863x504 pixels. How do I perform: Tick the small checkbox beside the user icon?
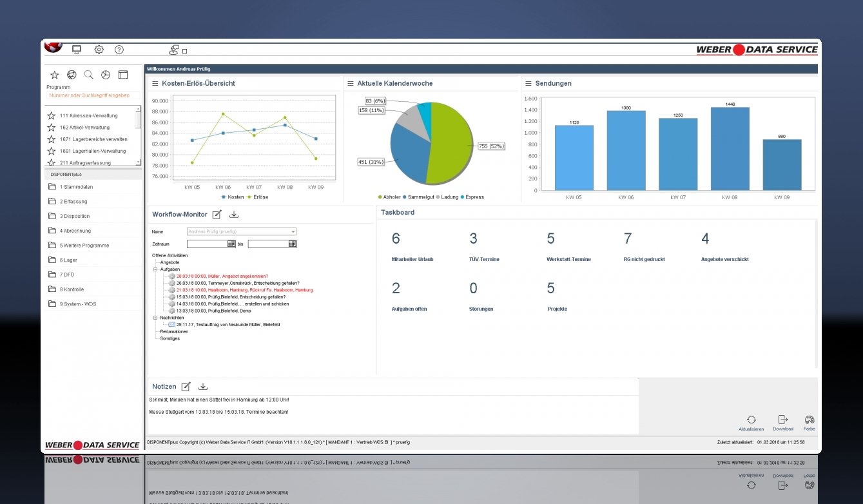coord(184,51)
